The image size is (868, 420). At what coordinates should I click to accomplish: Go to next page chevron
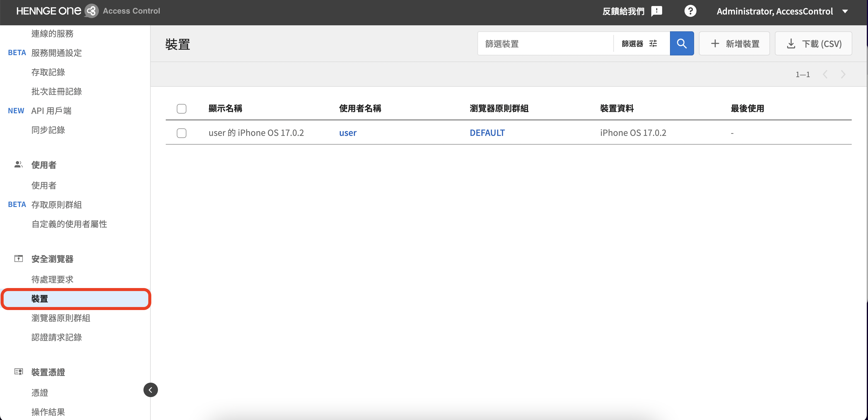[843, 74]
